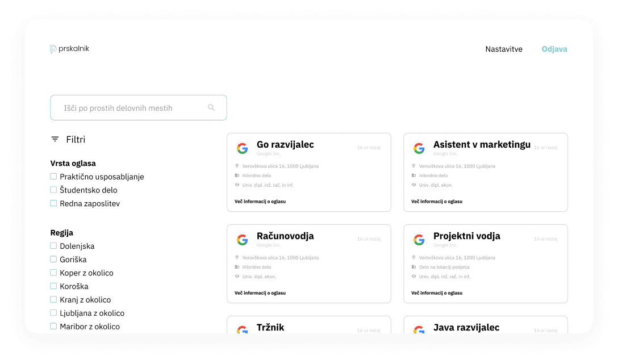Open Nastavitve from the top navigation

504,49
